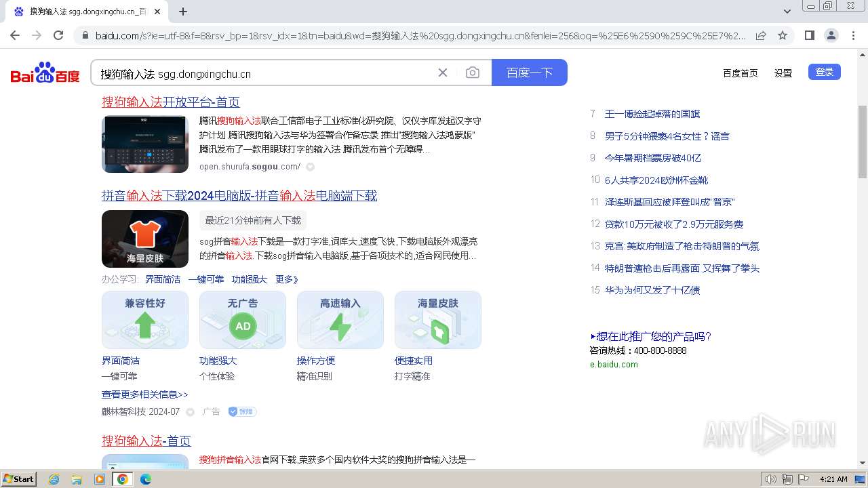Viewport: 868px width, 488px height.
Task: Open result 搜狗输入法开放平台-首页
Action: (x=171, y=102)
